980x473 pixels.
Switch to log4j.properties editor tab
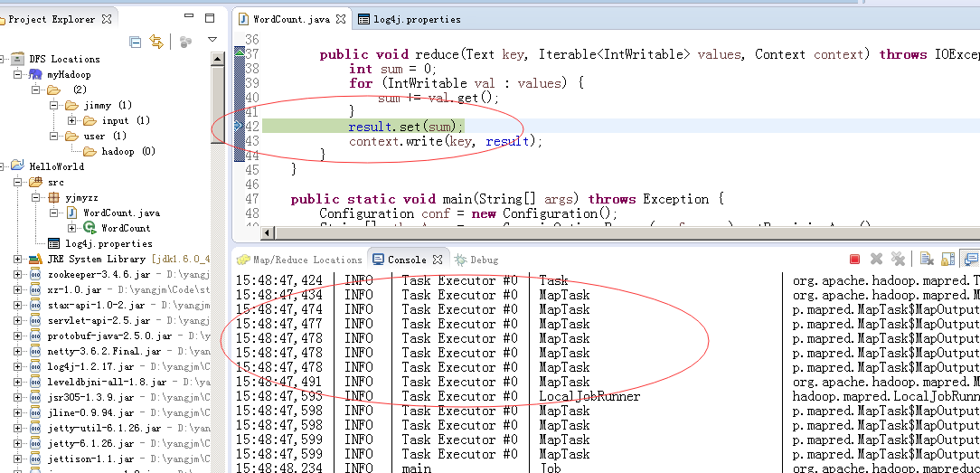click(x=410, y=19)
